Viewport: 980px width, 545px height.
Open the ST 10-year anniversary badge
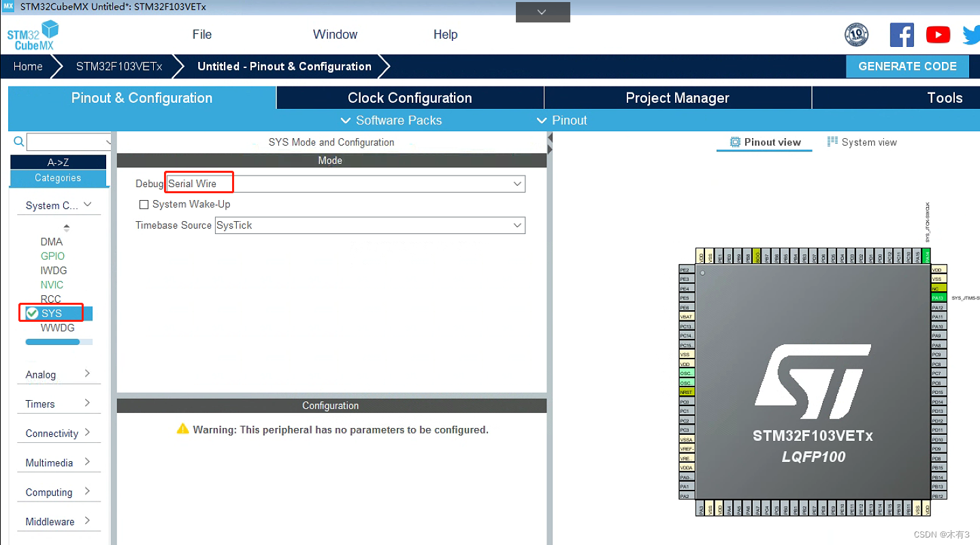point(857,35)
